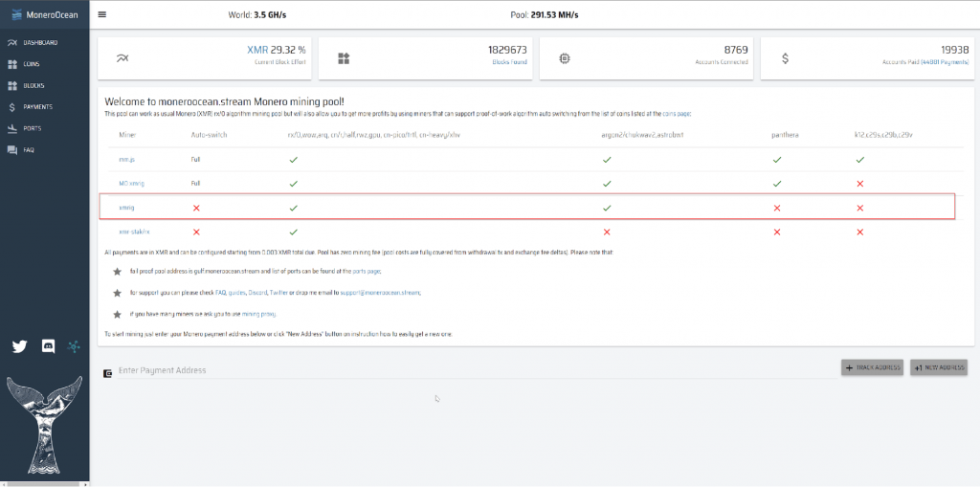Open the ports page link
The width and height of the screenshot is (980, 487).
[x=367, y=272]
